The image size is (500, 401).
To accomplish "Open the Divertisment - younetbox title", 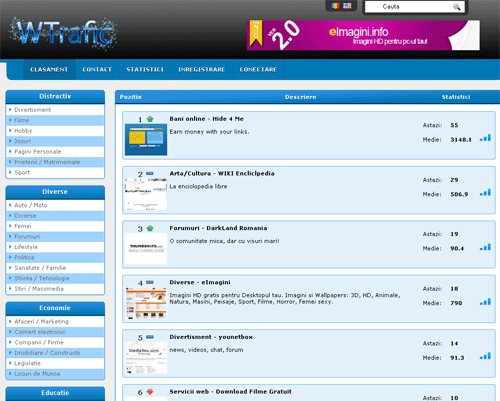I will [x=211, y=337].
